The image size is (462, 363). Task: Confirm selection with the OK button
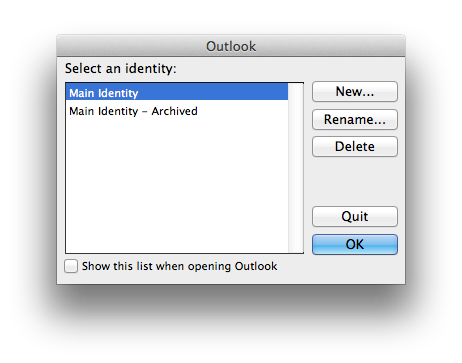coord(355,244)
